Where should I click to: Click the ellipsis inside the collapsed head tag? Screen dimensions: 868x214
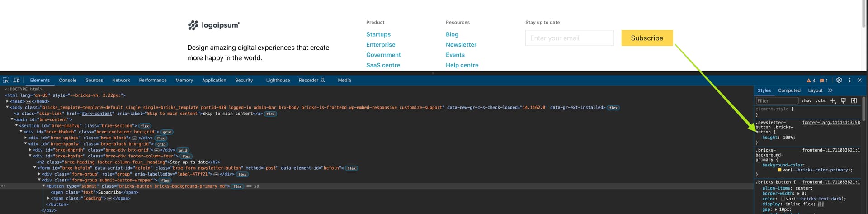pyautogui.click(x=28, y=102)
